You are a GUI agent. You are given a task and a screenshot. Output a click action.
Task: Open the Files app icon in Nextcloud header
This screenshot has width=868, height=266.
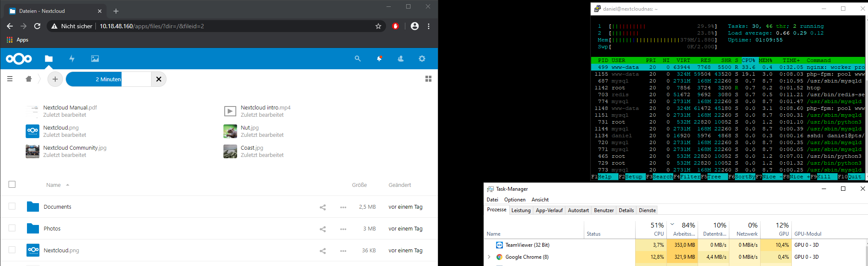coord(49,59)
